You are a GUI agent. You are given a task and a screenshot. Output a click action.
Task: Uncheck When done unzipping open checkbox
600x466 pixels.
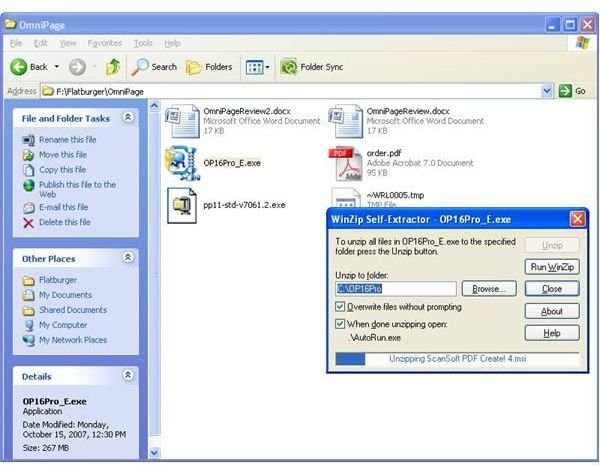[339, 324]
